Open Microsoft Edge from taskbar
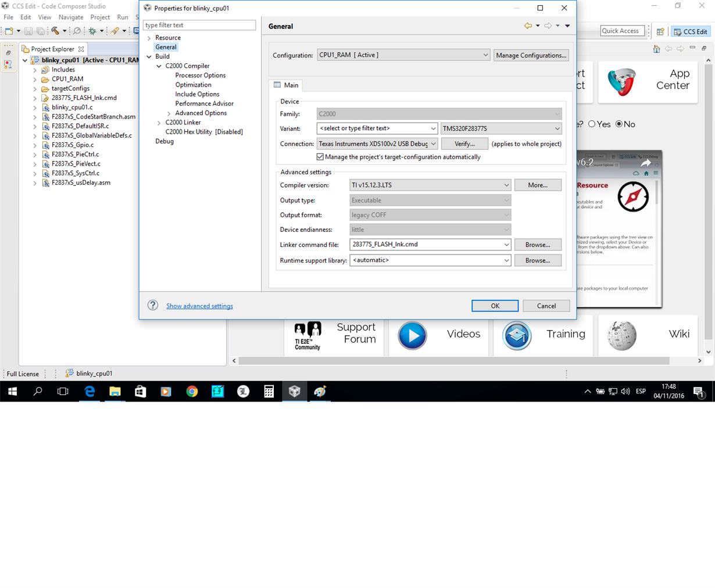This screenshot has height=588, width=715. point(90,392)
